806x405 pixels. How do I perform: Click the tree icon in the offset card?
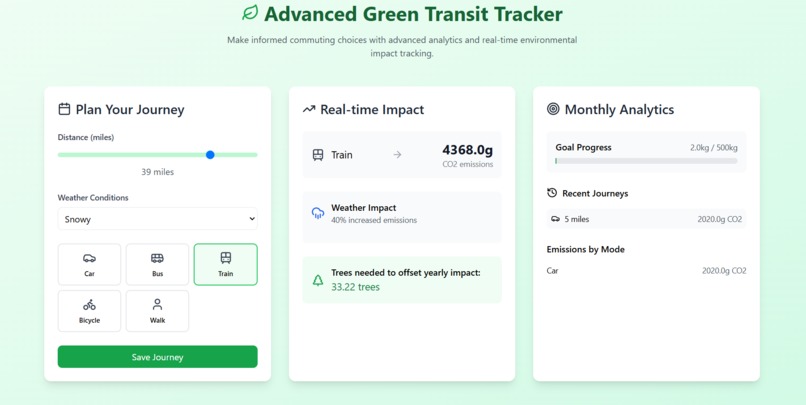(318, 280)
